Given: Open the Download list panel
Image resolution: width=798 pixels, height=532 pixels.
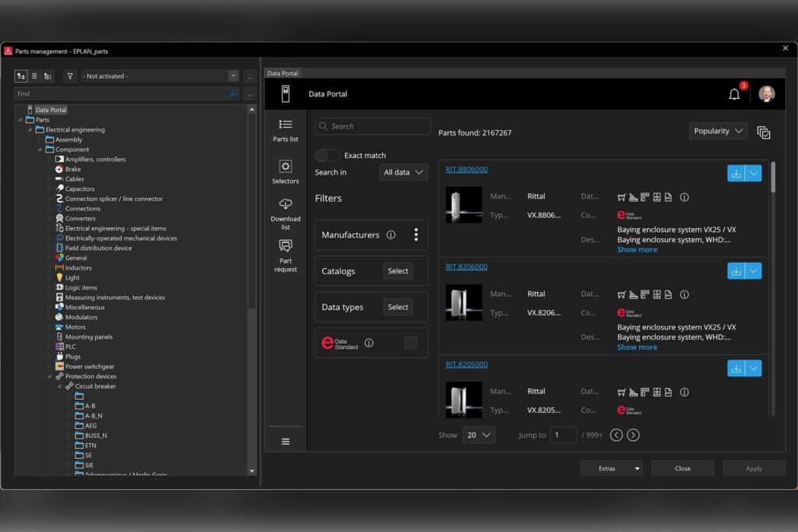Looking at the screenshot, I should point(285,210).
